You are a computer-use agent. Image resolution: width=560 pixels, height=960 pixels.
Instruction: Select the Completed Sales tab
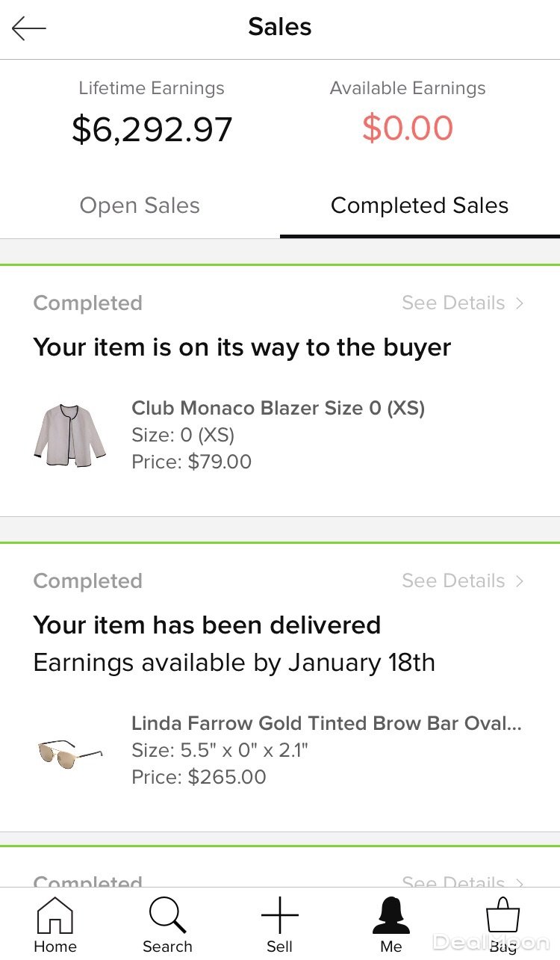420,206
